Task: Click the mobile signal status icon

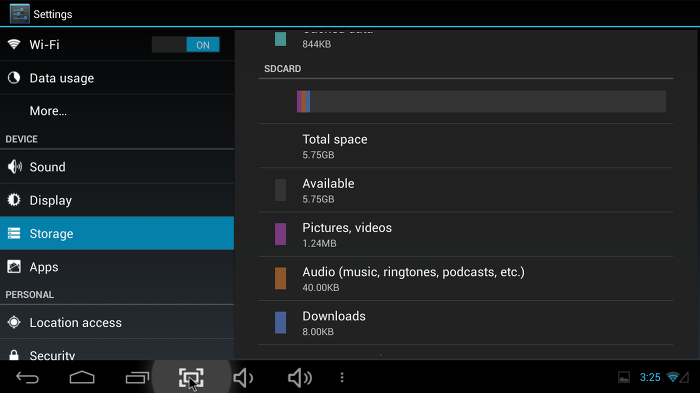Action: [x=684, y=377]
